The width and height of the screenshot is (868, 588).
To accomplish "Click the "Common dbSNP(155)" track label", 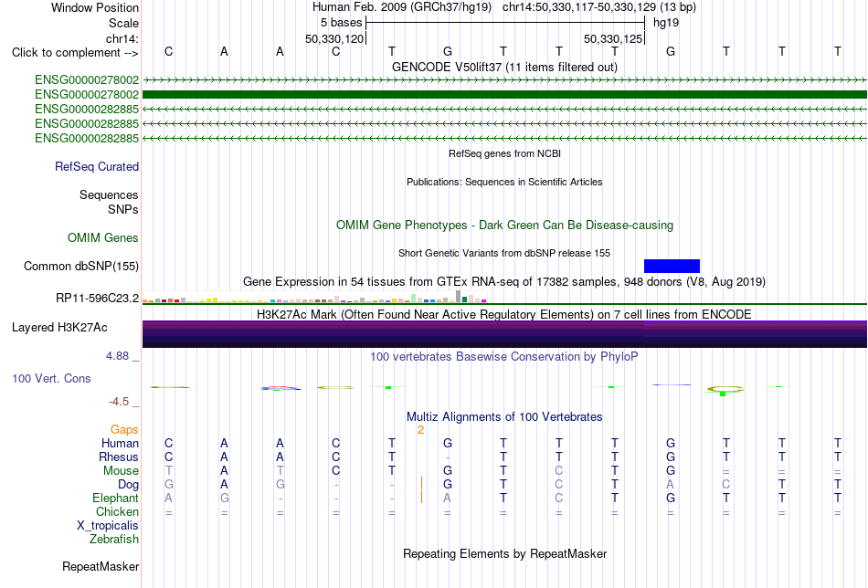I will [x=81, y=266].
